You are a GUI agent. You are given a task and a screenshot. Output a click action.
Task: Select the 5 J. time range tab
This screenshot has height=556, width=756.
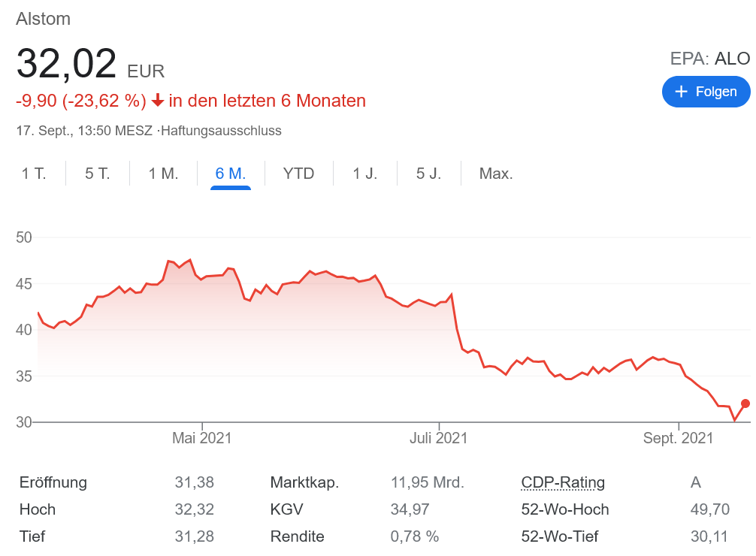click(428, 174)
